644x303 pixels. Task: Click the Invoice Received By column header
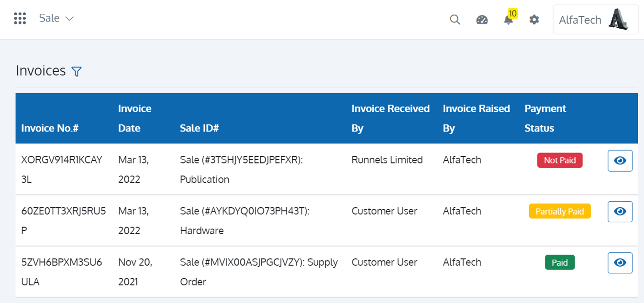pos(390,119)
